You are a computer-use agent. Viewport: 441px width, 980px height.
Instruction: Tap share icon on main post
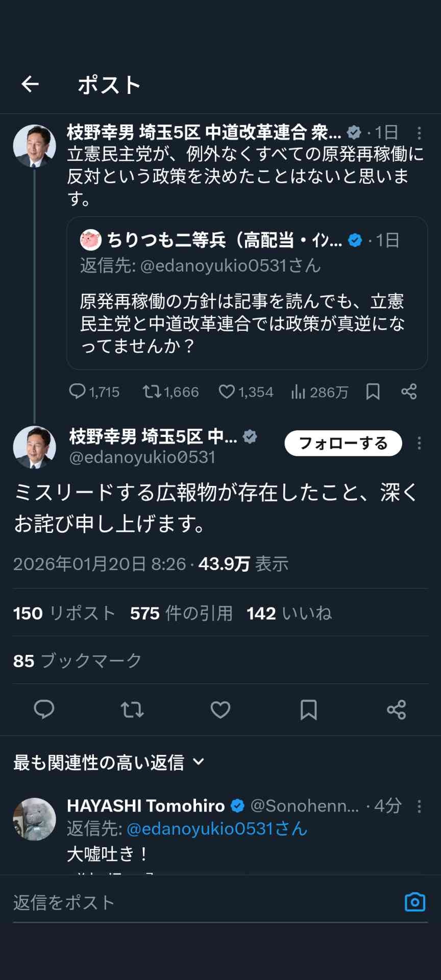397,709
